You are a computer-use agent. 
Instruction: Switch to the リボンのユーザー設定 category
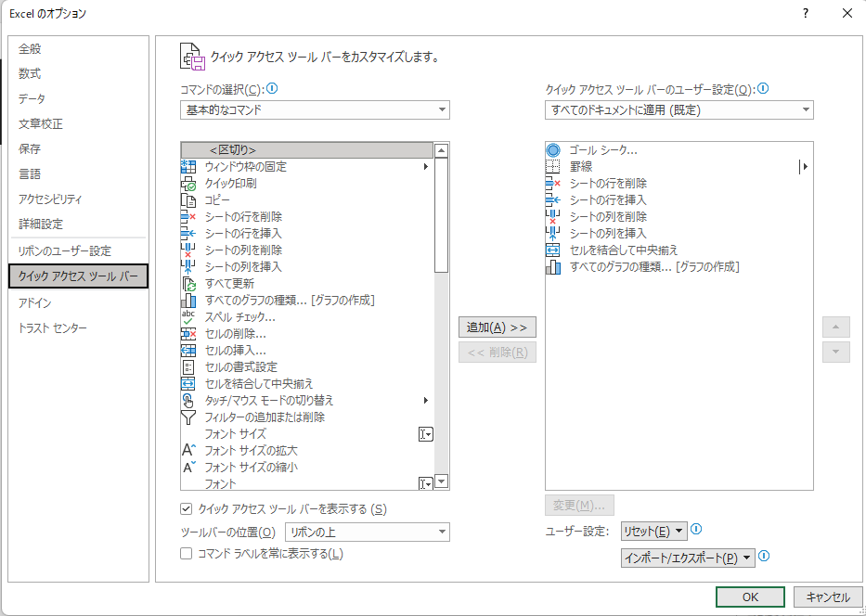pyautogui.click(x=65, y=251)
